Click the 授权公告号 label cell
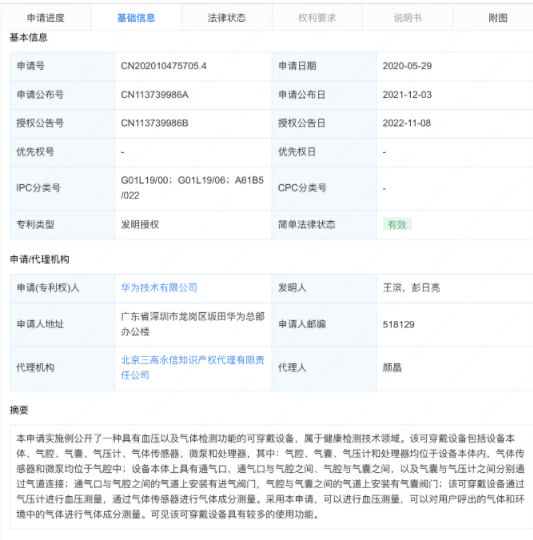533x540 pixels. click(x=62, y=123)
